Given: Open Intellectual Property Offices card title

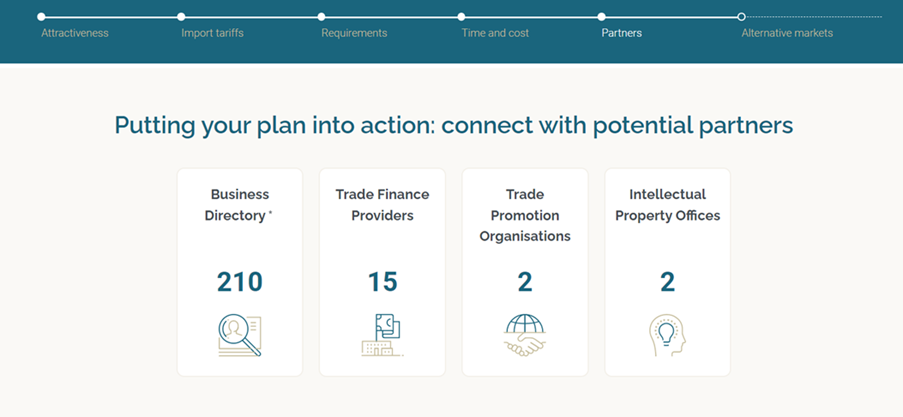Looking at the screenshot, I should [667, 205].
